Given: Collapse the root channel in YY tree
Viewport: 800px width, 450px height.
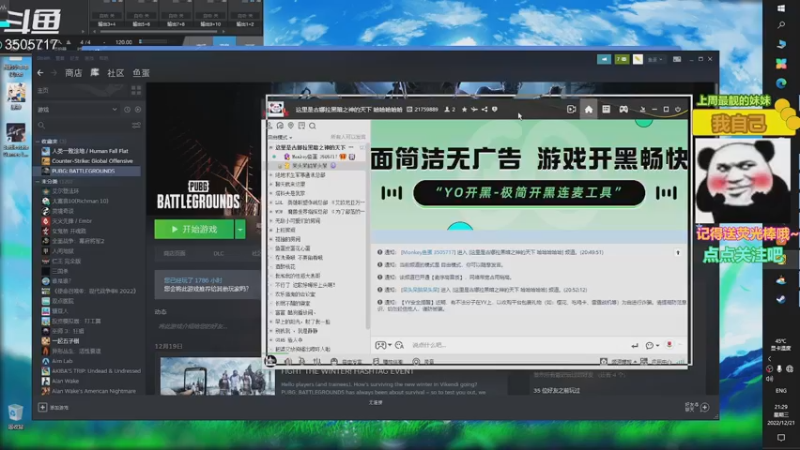Looking at the screenshot, I should (x=271, y=147).
